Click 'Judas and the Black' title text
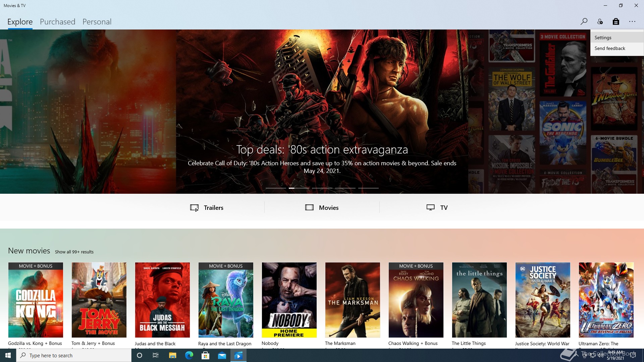Viewport: 644px width, 362px height. 155,344
